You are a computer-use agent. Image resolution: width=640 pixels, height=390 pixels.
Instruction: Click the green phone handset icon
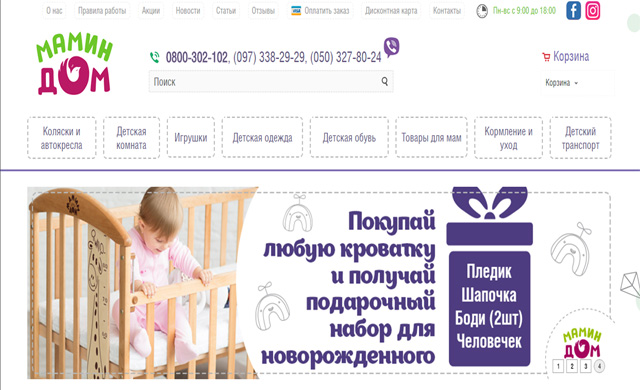tap(155, 57)
